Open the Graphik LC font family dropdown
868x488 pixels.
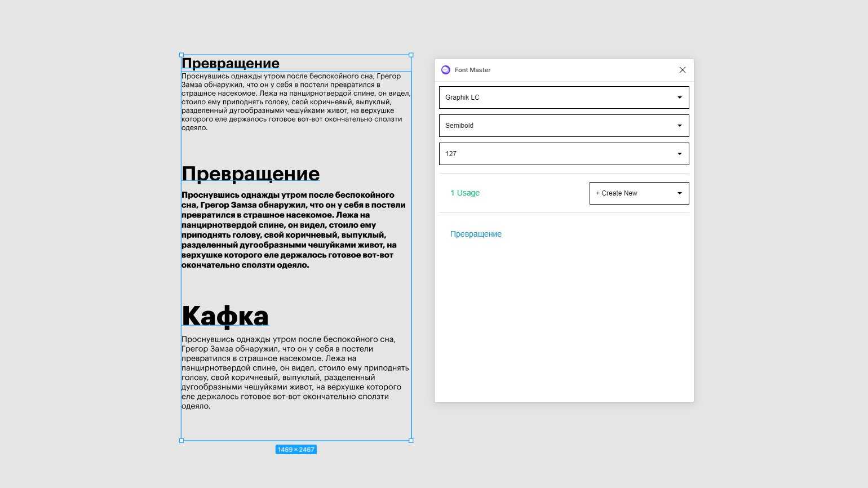564,97
